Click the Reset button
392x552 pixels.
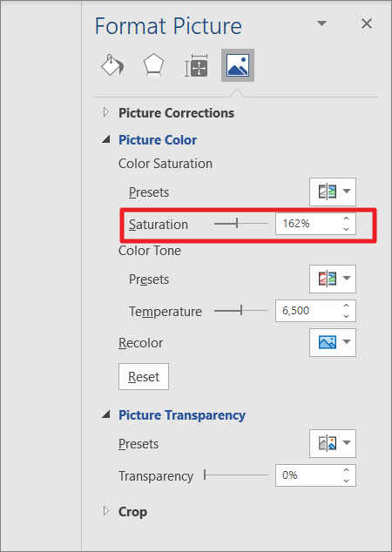(144, 377)
